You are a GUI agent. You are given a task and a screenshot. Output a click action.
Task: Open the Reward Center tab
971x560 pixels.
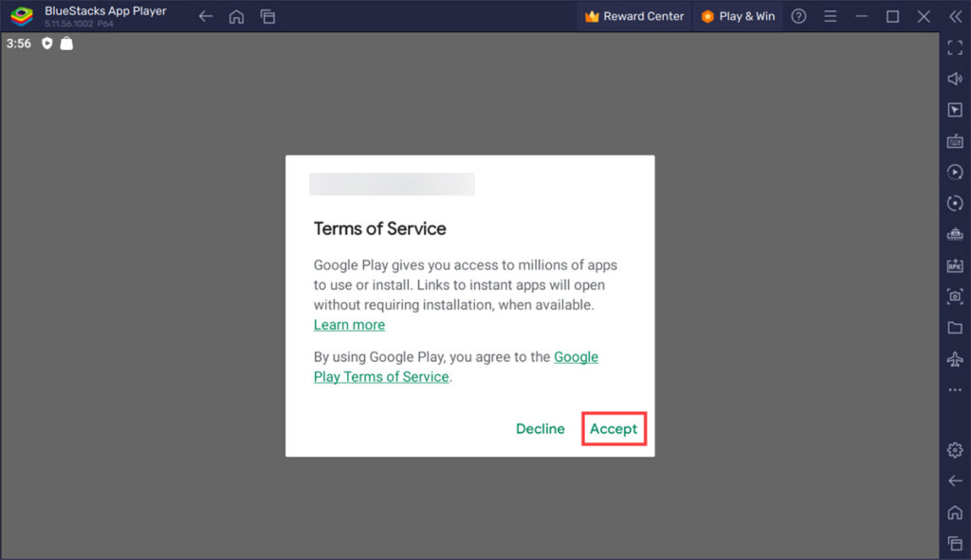(633, 16)
